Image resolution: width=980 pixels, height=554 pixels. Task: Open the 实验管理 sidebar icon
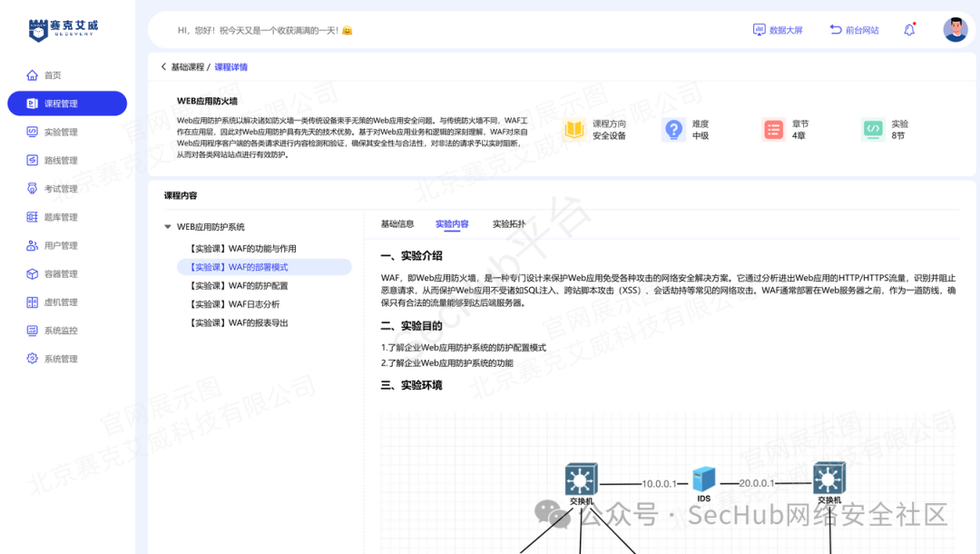32,132
